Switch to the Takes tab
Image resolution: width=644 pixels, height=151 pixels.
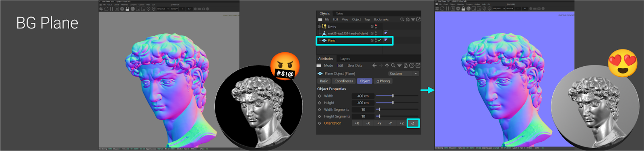[x=340, y=14]
